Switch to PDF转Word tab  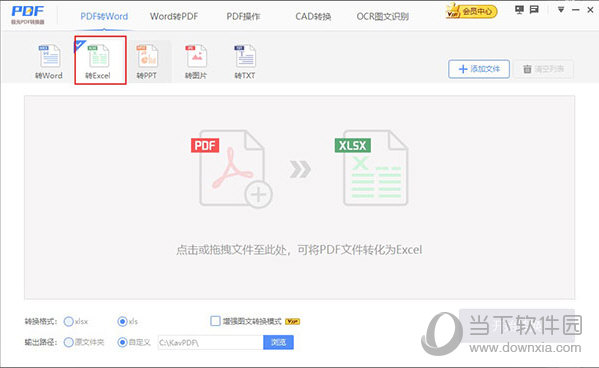tap(104, 16)
